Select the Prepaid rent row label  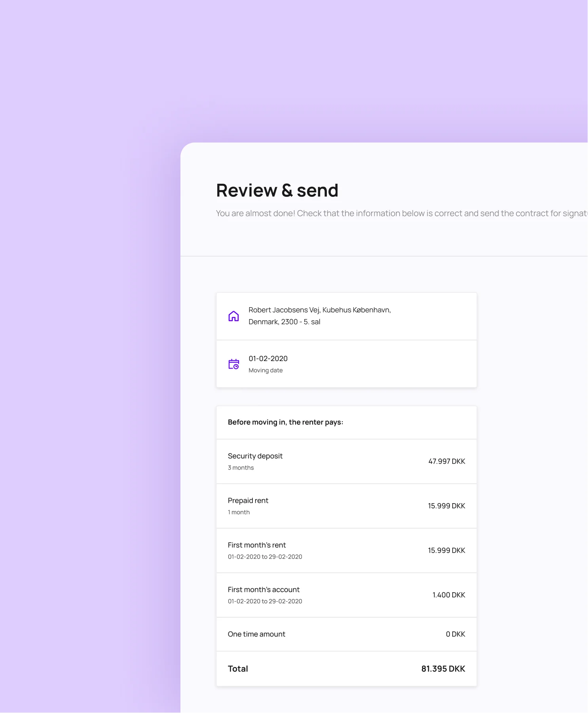point(248,500)
